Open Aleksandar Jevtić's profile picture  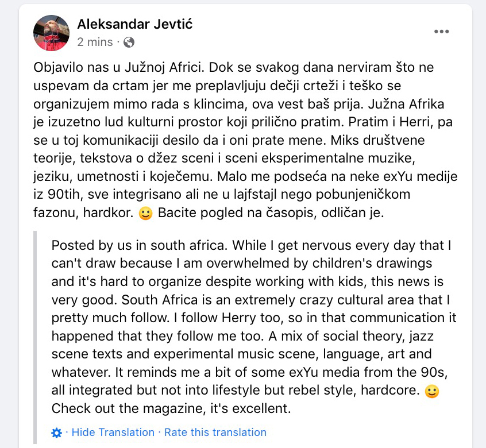pyautogui.click(x=52, y=33)
